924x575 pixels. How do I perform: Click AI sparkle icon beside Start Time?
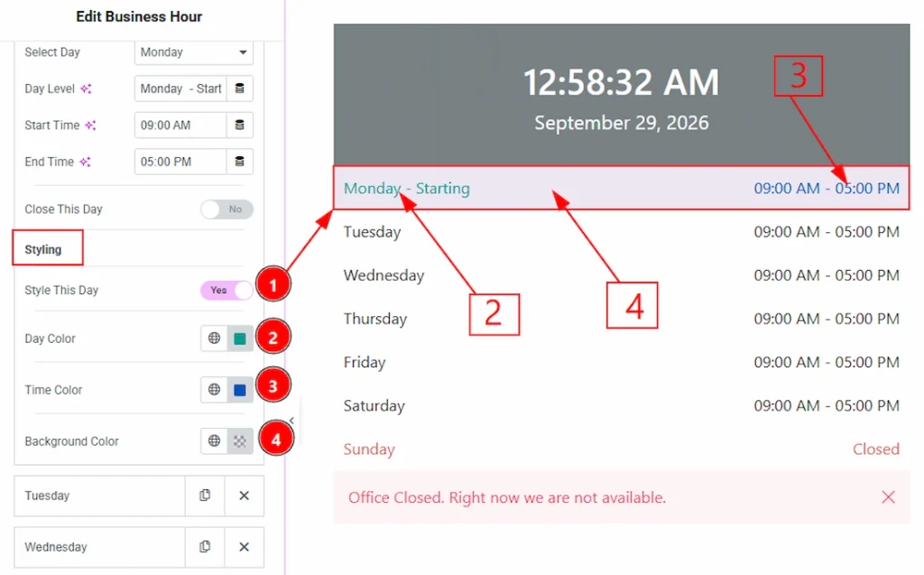[x=90, y=125]
